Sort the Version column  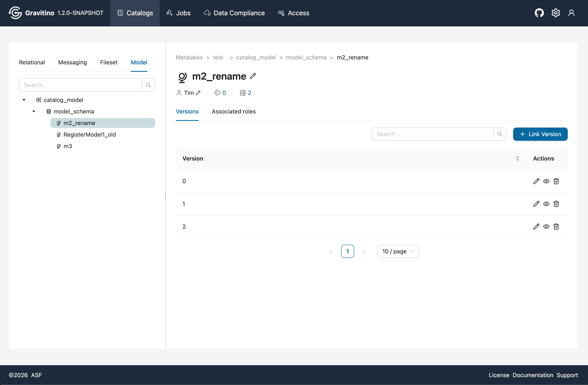(517, 158)
